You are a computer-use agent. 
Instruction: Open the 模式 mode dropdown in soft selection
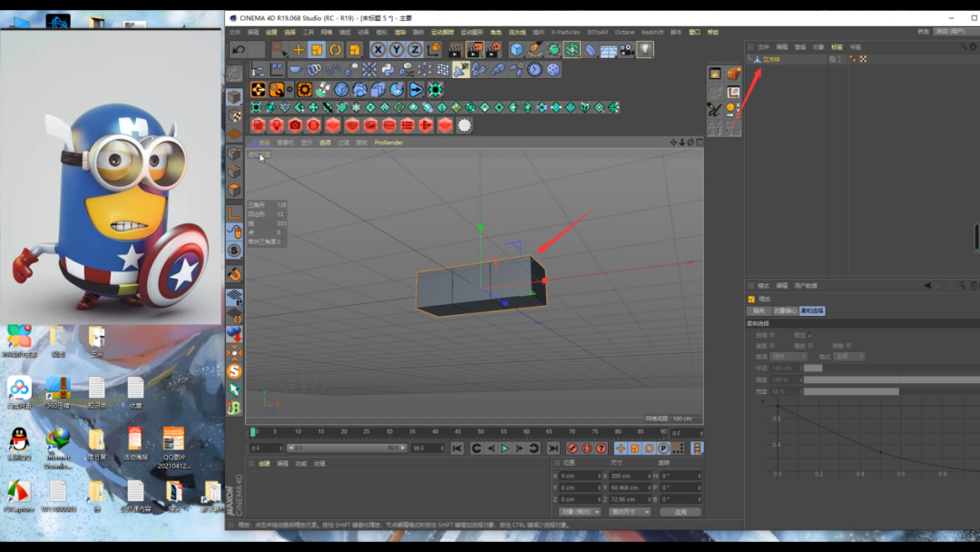pos(849,356)
